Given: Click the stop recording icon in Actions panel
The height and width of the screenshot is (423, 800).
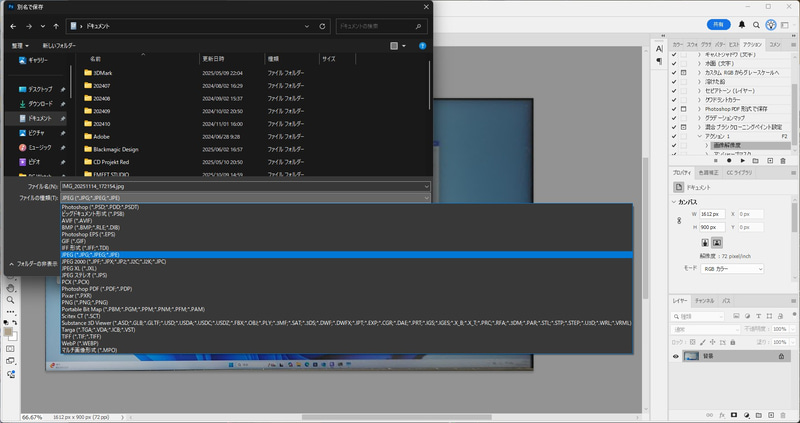Looking at the screenshot, I should click(x=715, y=161).
